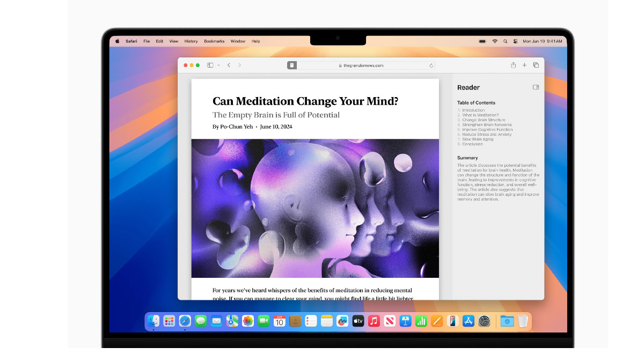The height and width of the screenshot is (362, 644).
Task: Reload the thegranularnews.com page
Action: [431, 65]
